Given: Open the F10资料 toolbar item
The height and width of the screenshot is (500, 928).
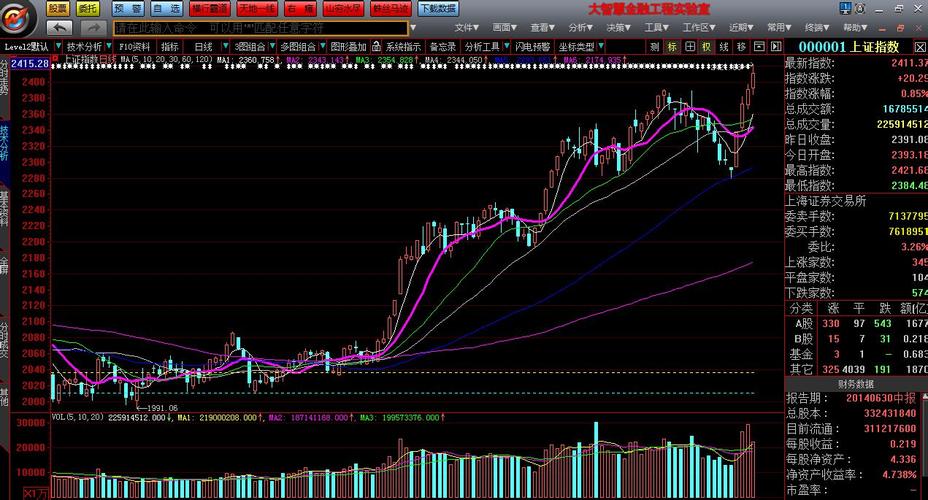Looking at the screenshot, I should point(134,47).
